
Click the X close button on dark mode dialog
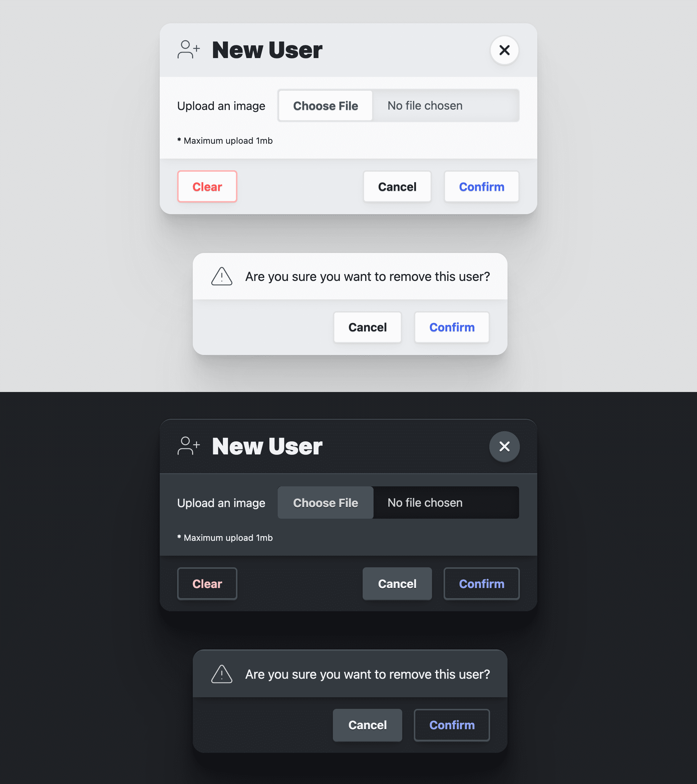click(x=505, y=446)
